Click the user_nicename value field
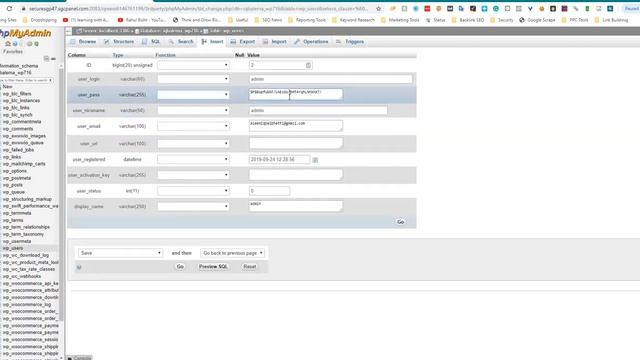Viewport: 640px width, 360px height. click(318, 110)
